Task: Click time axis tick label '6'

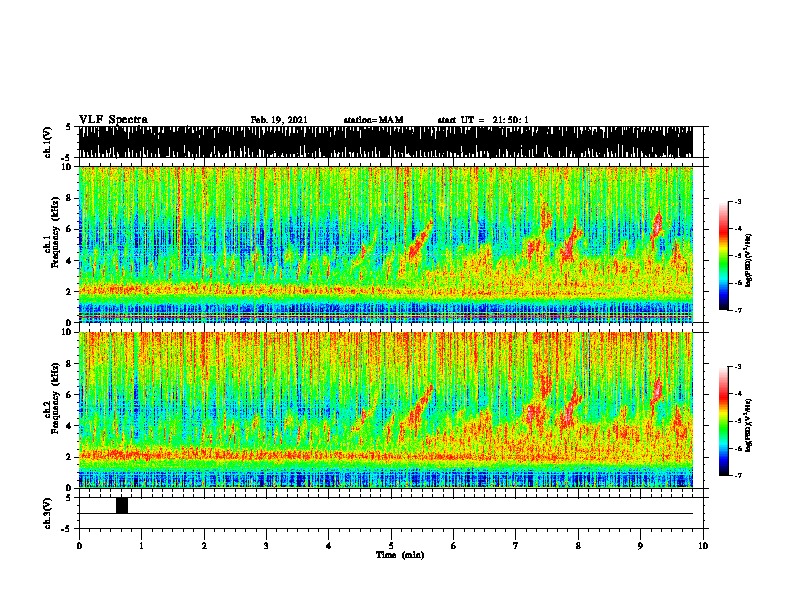Action: click(454, 545)
